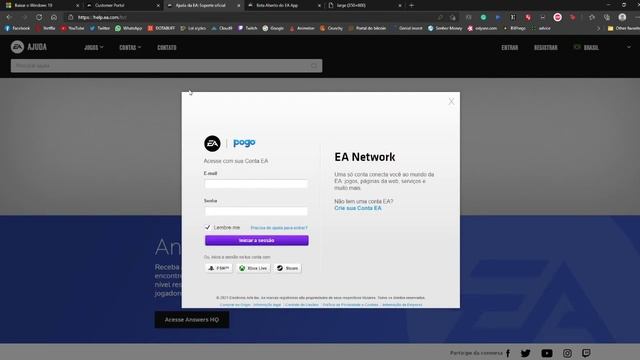This screenshot has height=360, width=640.
Task: Click the Crie sua Conta EA link
Action: coord(358,208)
